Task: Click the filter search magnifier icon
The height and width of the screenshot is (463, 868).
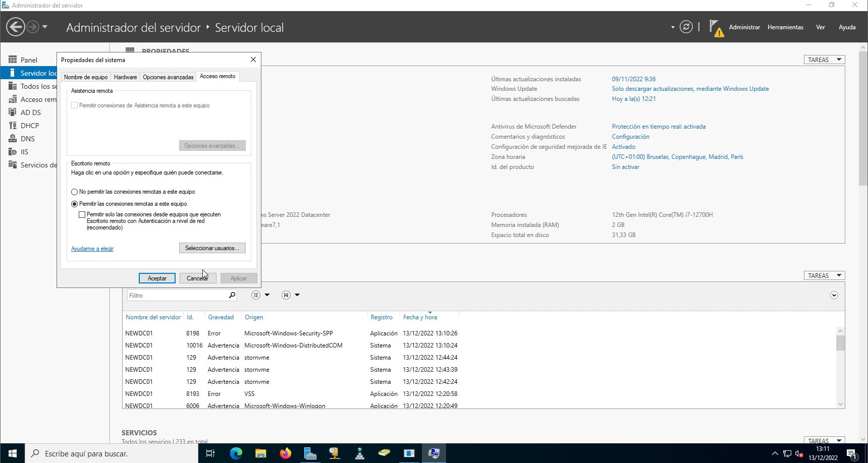Action: [232, 295]
